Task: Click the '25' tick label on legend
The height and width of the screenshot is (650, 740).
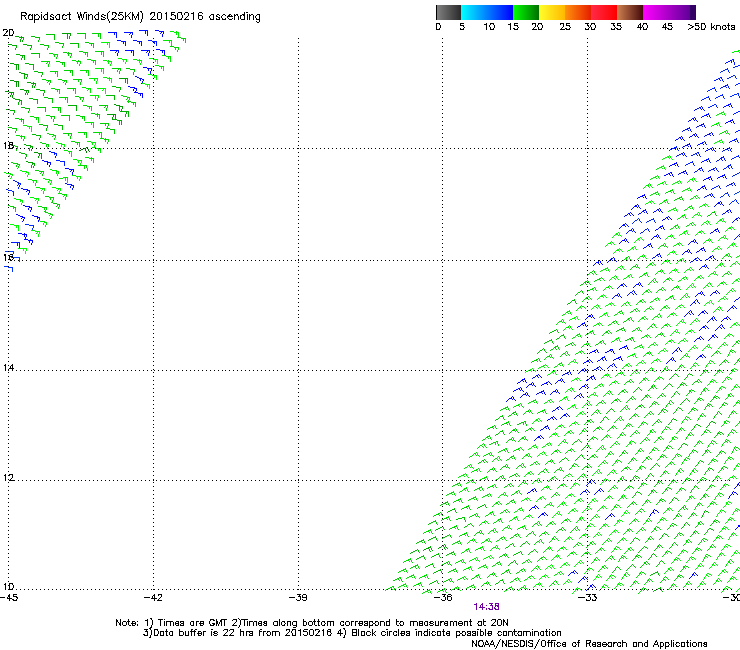Action: 565,27
